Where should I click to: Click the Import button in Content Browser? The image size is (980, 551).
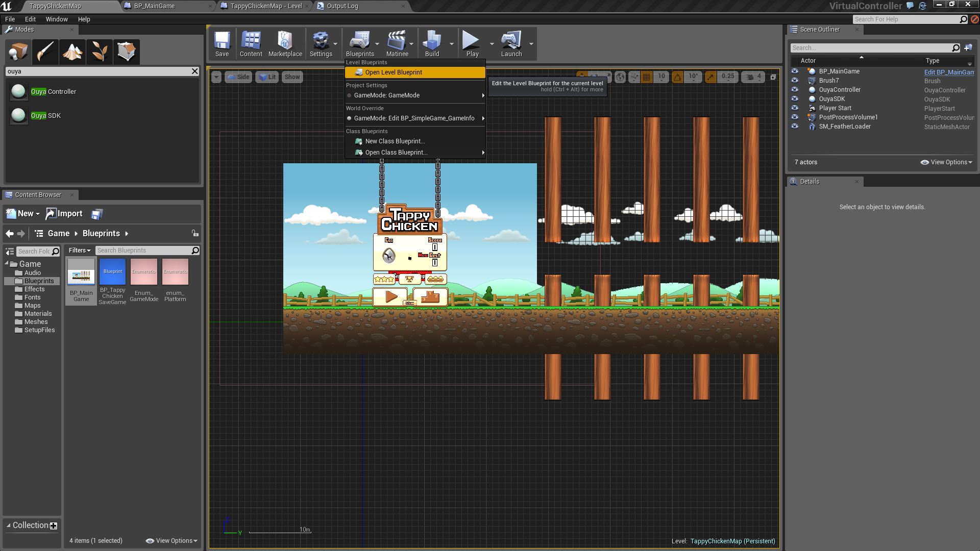[64, 214]
